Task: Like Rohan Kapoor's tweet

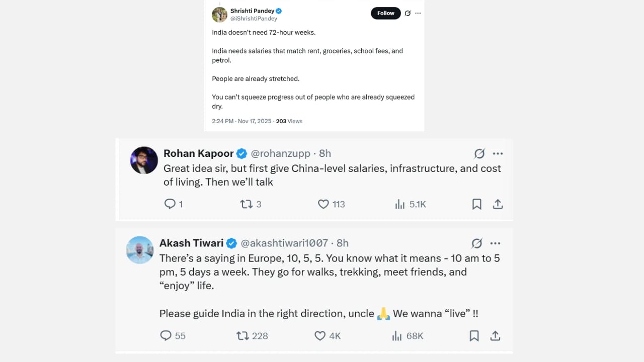Action: point(323,204)
